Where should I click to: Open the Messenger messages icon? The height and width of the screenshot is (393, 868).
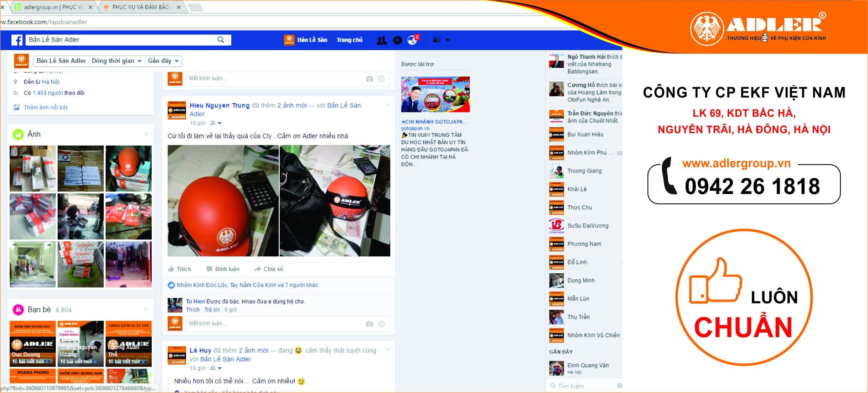tap(397, 40)
